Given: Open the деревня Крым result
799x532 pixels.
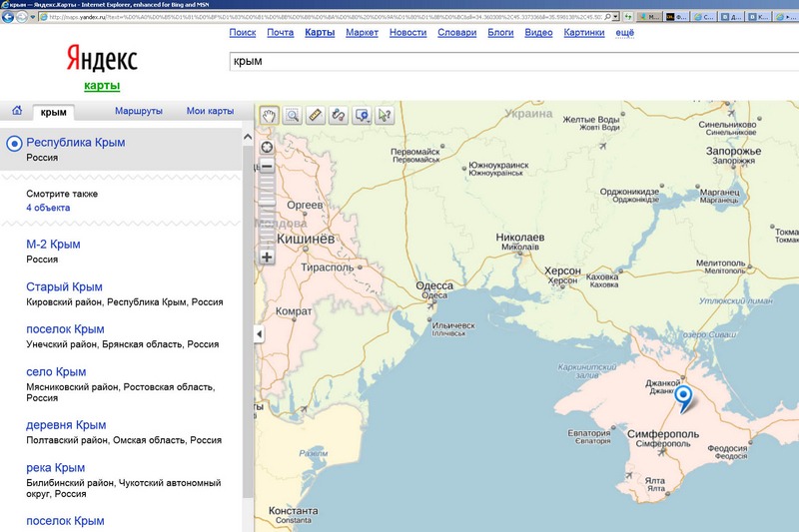Looking at the screenshot, I should (x=66, y=424).
